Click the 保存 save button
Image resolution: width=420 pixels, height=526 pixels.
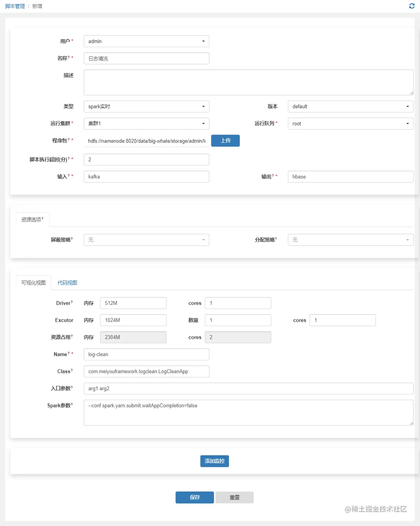point(195,497)
